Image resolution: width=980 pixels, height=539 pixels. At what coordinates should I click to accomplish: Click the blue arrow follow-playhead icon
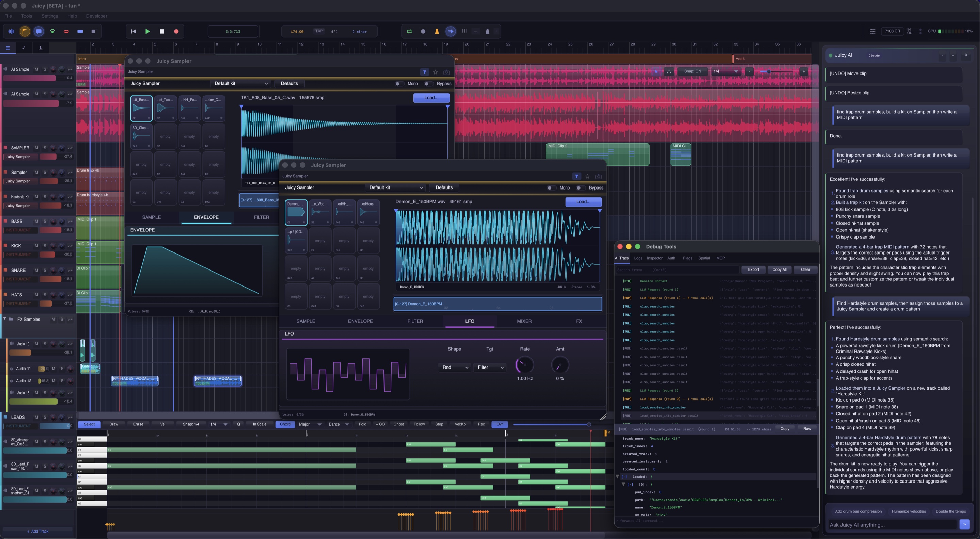pyautogui.click(x=451, y=31)
